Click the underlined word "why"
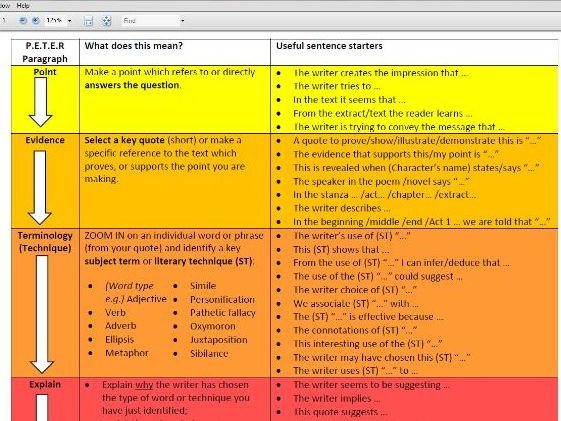The width and height of the screenshot is (561, 421). [x=144, y=385]
